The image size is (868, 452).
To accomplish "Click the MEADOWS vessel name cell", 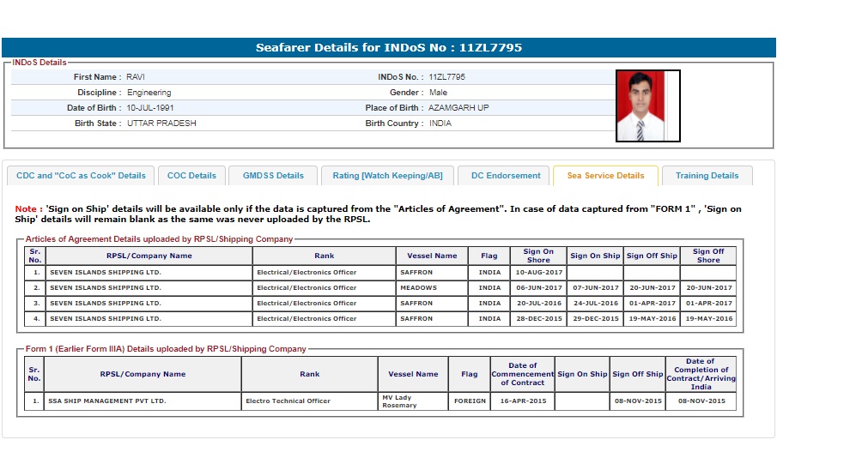I will tap(418, 288).
